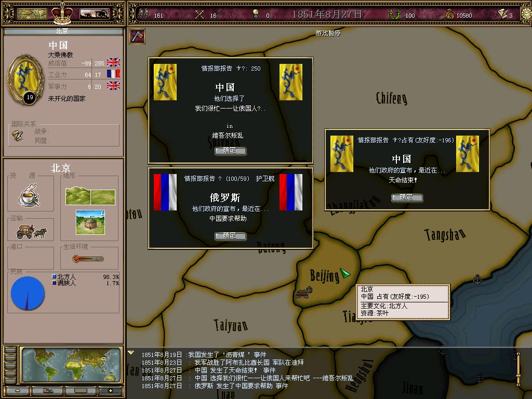This screenshot has height=399, width=532.
Task: Click log entry 我军战胜了阿布扎比酋长国
Action: click(x=222, y=362)
